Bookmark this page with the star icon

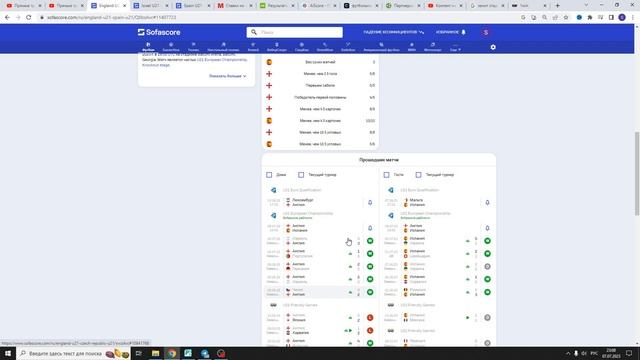coord(566,18)
